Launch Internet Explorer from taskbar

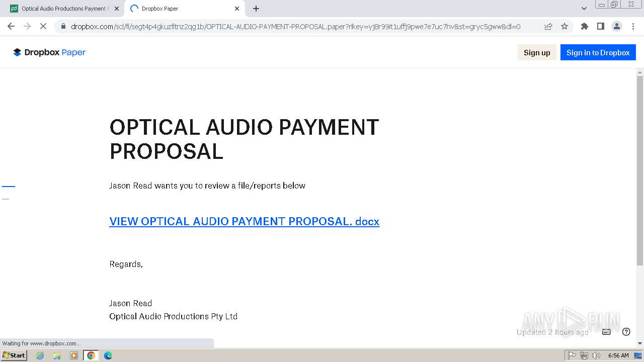pos(40,355)
